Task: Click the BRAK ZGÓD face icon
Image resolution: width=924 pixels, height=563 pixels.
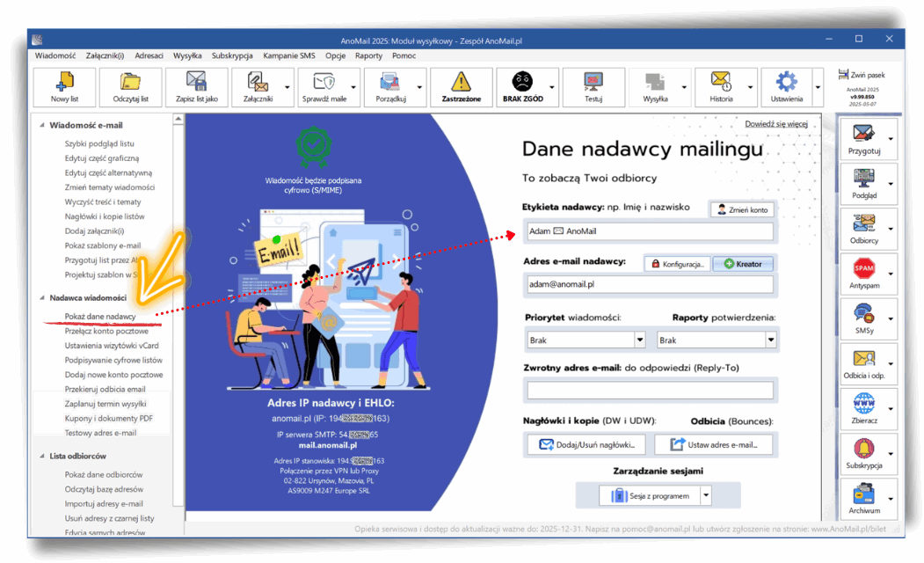Action: 523,87
